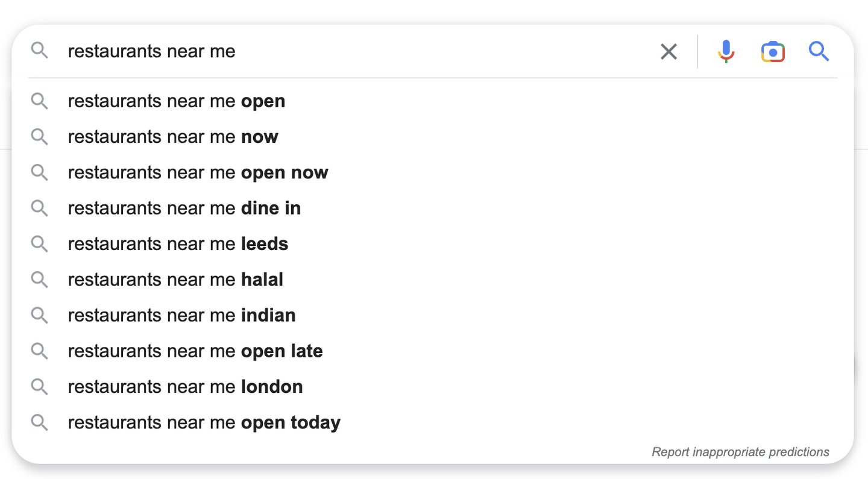Click 'Report inappropriate predictions' link

pyautogui.click(x=740, y=452)
